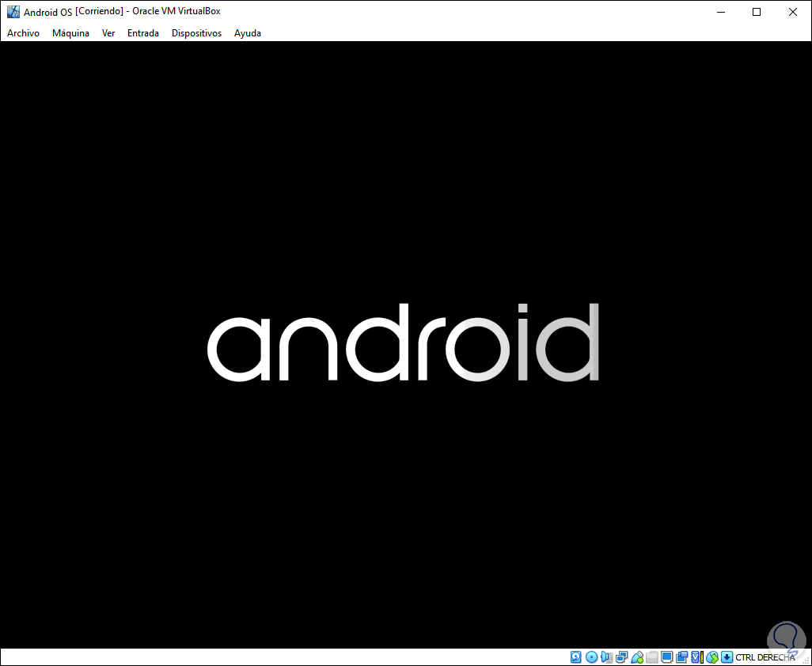Click the VirtualBox window title icon
812x666 pixels.
13,12
